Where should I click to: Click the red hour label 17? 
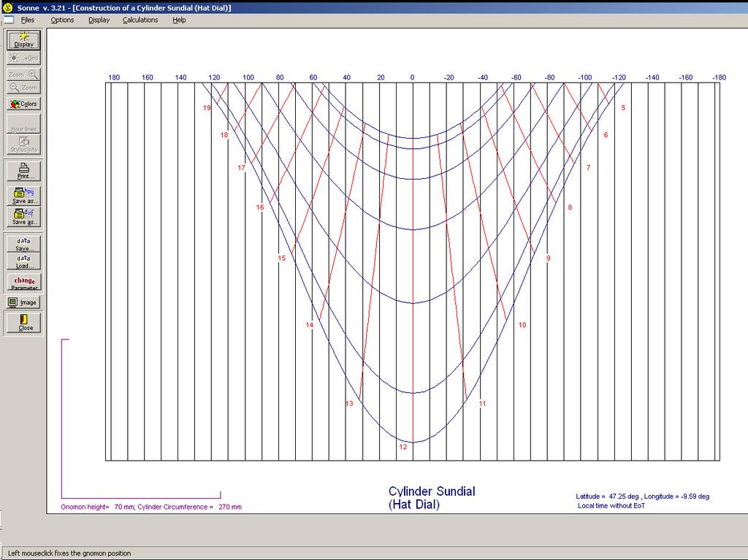coord(241,168)
